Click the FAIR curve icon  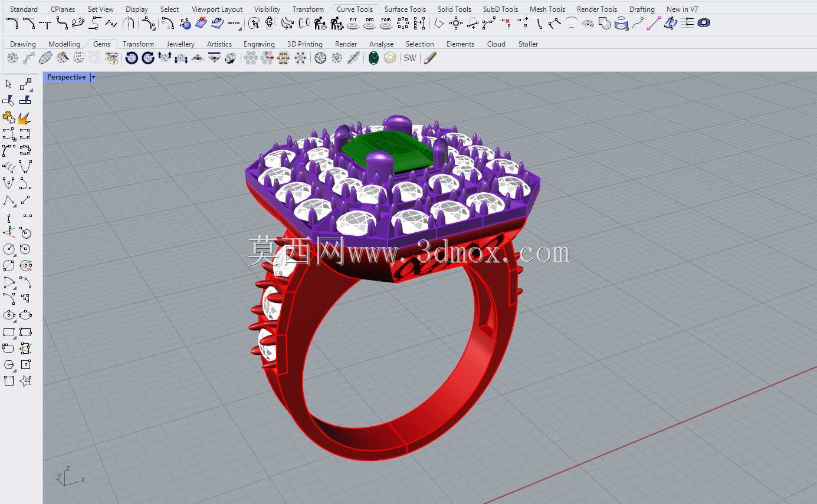(x=386, y=24)
